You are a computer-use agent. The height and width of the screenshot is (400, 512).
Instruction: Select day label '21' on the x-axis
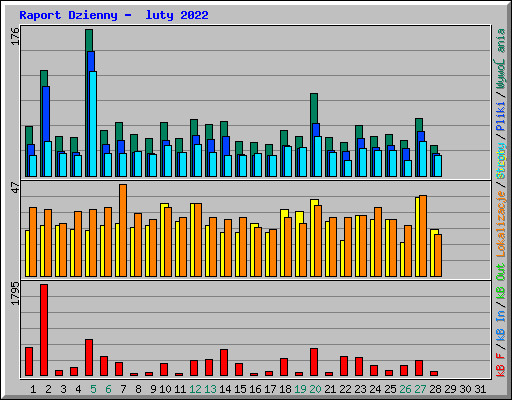[330, 389]
